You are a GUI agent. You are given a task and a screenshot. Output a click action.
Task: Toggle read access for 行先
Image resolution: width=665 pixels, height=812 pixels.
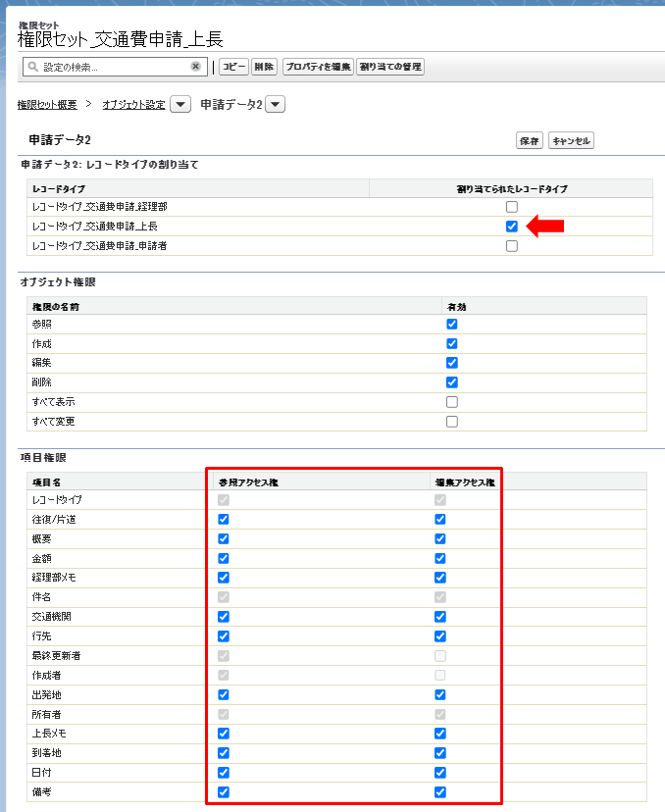click(x=224, y=636)
